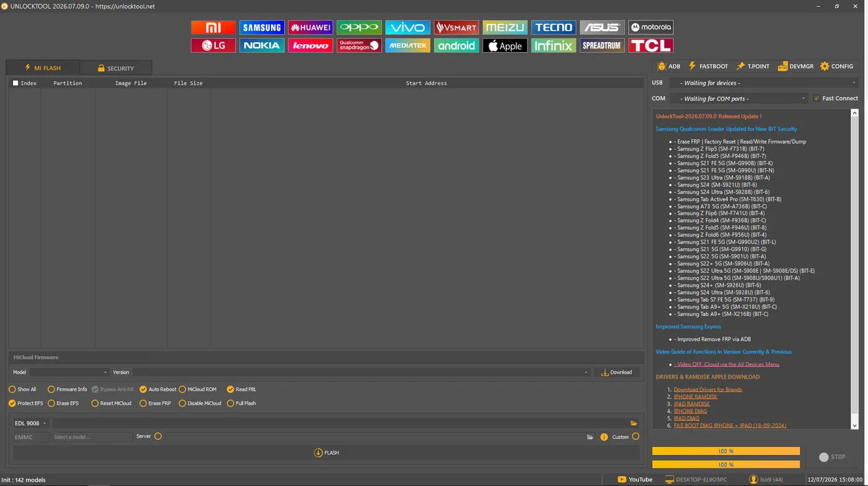Expand the USB devices dropdown

tap(765, 82)
